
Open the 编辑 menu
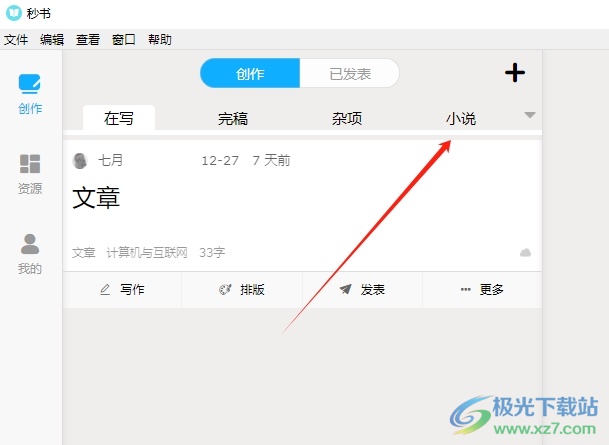(52, 40)
